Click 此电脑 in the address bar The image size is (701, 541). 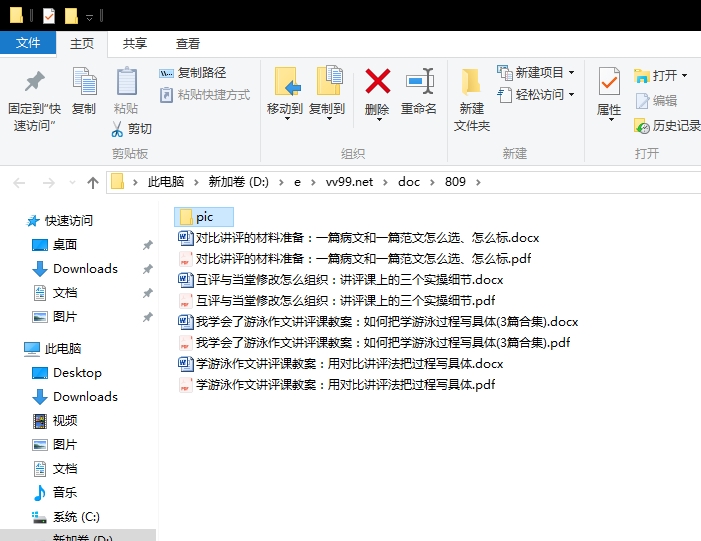pyautogui.click(x=166, y=182)
